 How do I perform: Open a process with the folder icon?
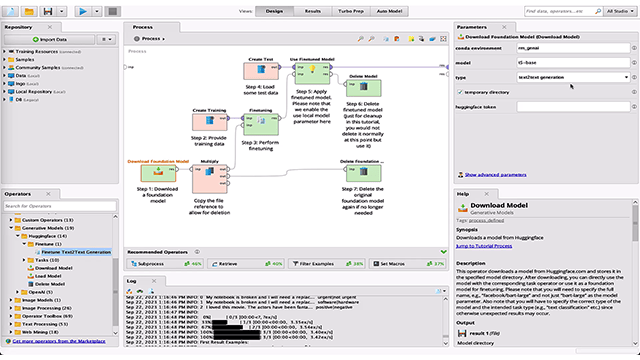coord(29,11)
